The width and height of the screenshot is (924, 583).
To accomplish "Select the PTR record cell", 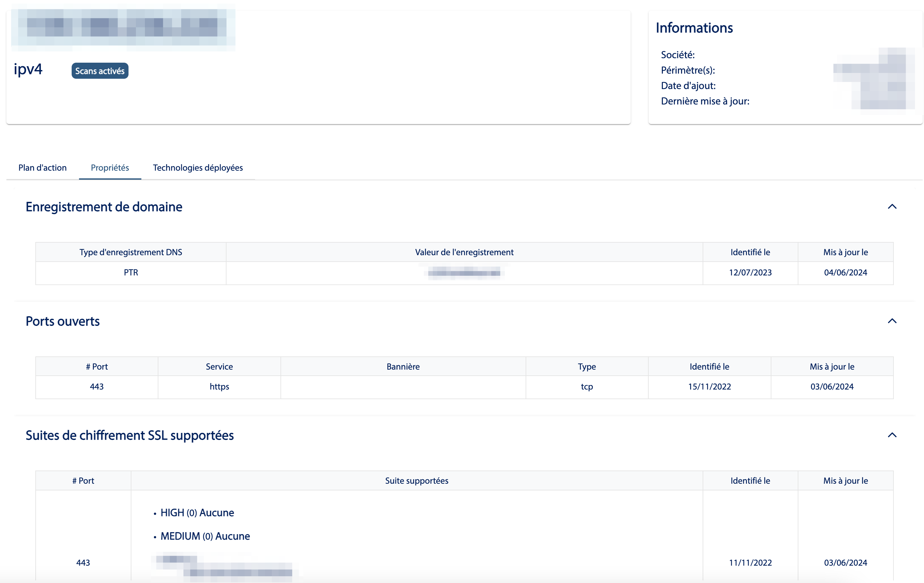I will [130, 273].
